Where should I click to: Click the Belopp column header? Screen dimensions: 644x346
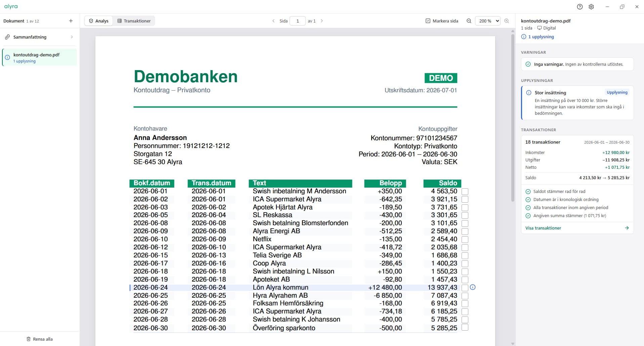[x=385, y=183]
